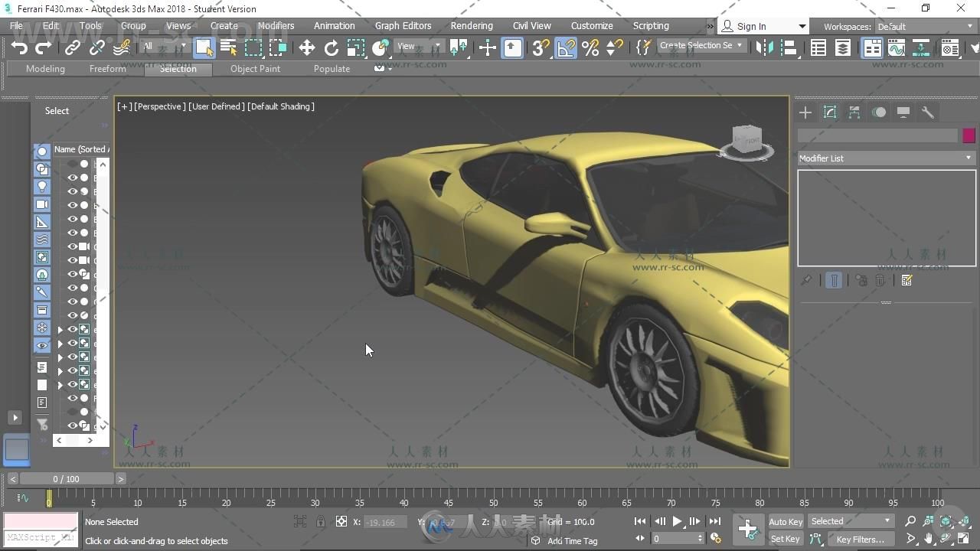
Task: Toggle Angle Snap on the toolbar
Action: [566, 48]
